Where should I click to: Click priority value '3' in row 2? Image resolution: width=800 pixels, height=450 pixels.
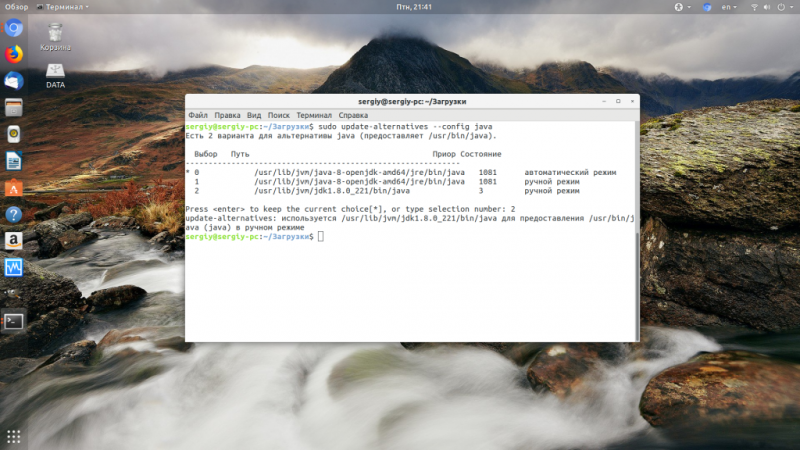[481, 191]
